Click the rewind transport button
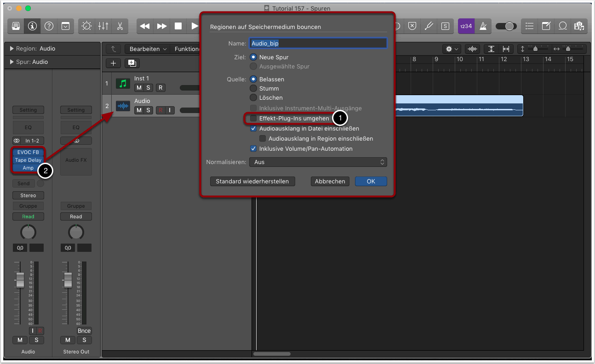The height and width of the screenshot is (364, 595). coord(145,26)
